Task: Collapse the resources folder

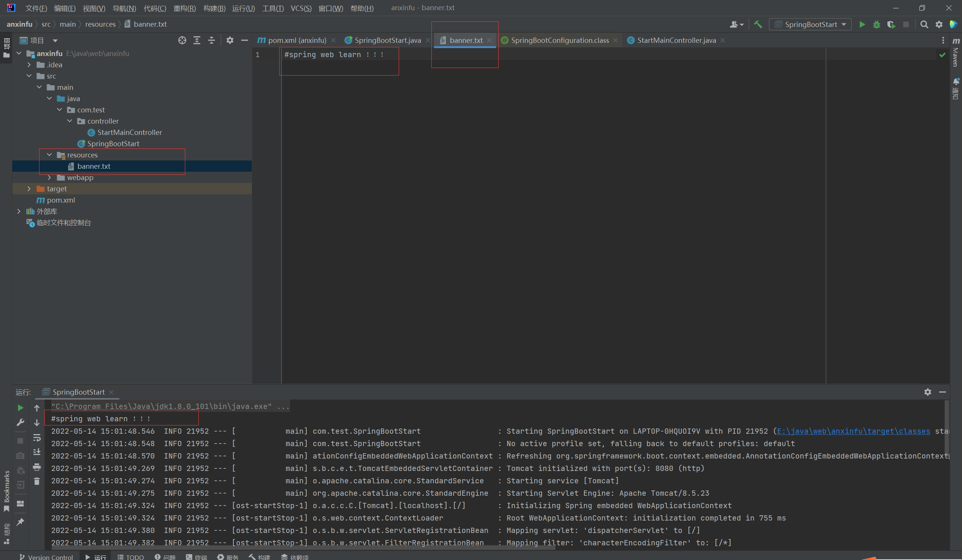Action: coord(49,155)
